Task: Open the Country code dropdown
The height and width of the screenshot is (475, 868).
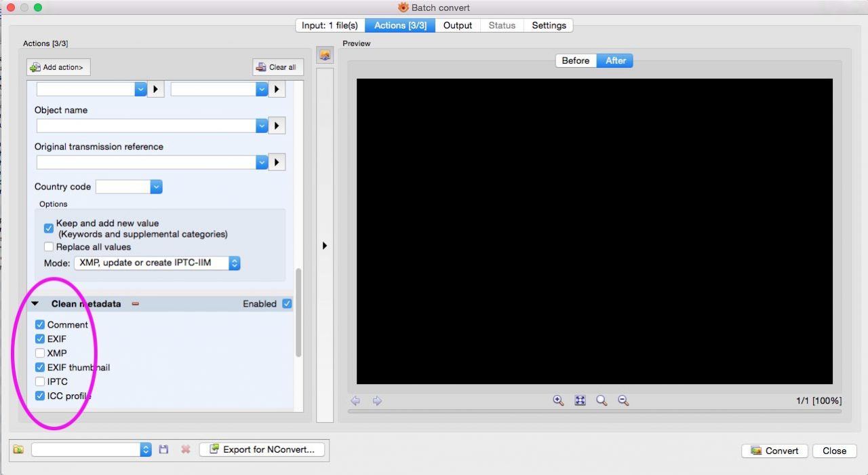Action: [156, 186]
